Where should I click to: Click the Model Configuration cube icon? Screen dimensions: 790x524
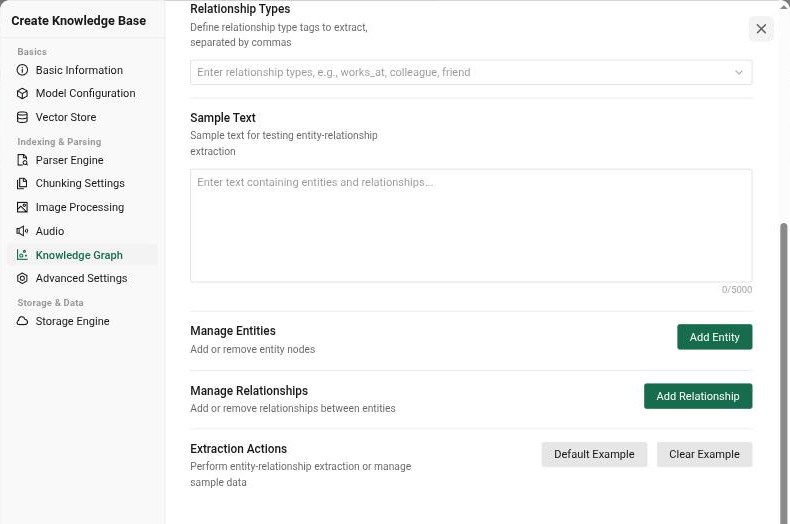click(x=22, y=93)
